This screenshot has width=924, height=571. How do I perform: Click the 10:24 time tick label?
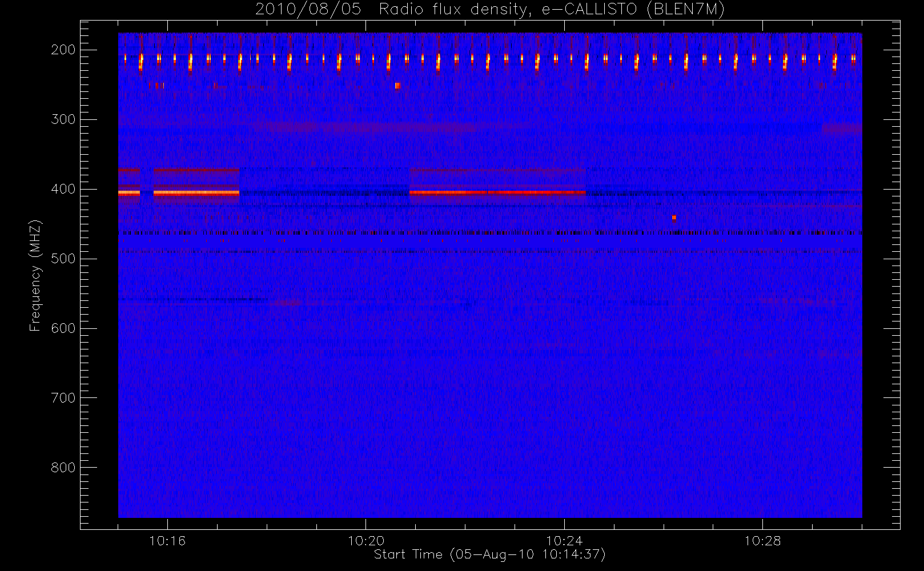point(564,541)
